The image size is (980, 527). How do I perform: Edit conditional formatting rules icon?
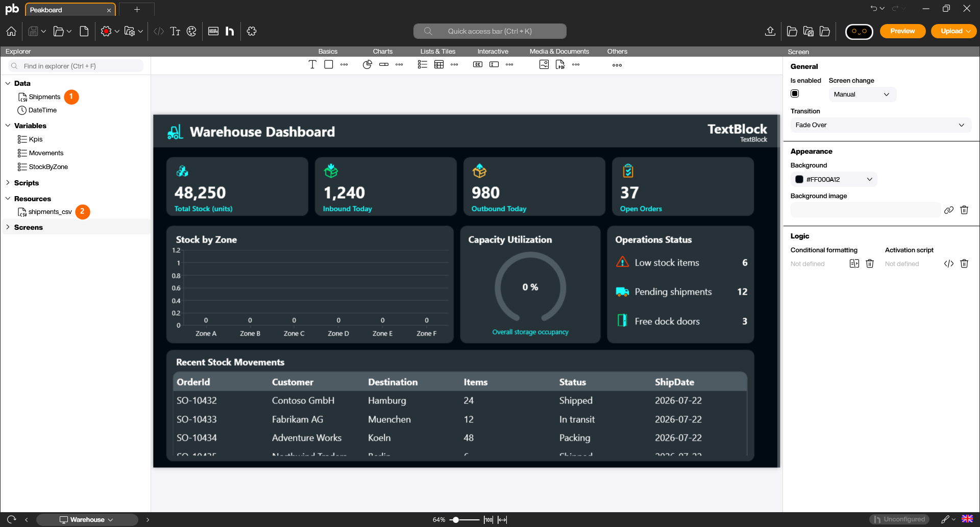pyautogui.click(x=854, y=263)
